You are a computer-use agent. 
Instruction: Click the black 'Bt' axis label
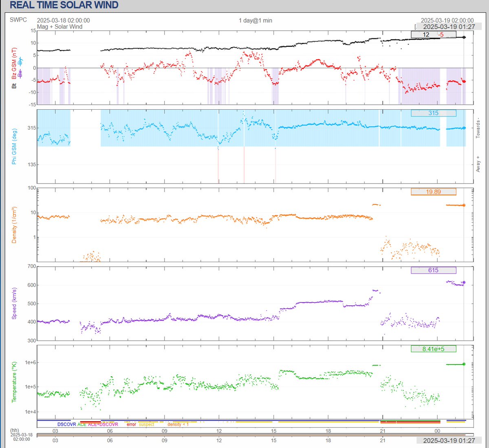point(14,85)
